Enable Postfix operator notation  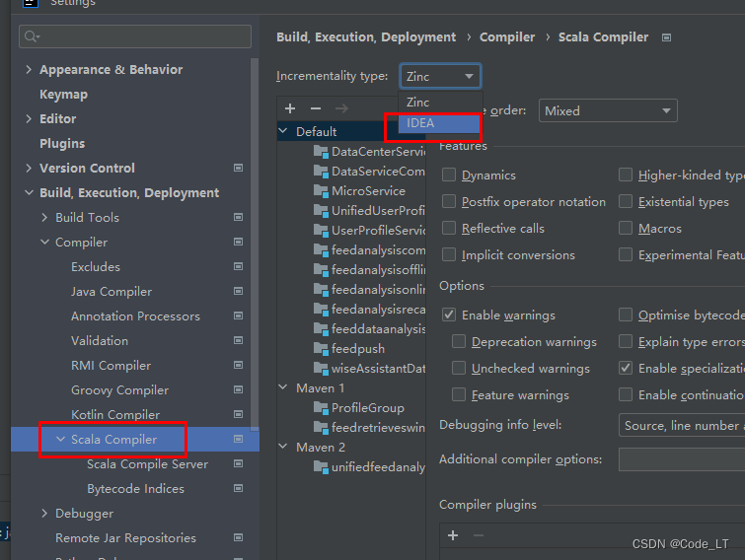tap(449, 202)
